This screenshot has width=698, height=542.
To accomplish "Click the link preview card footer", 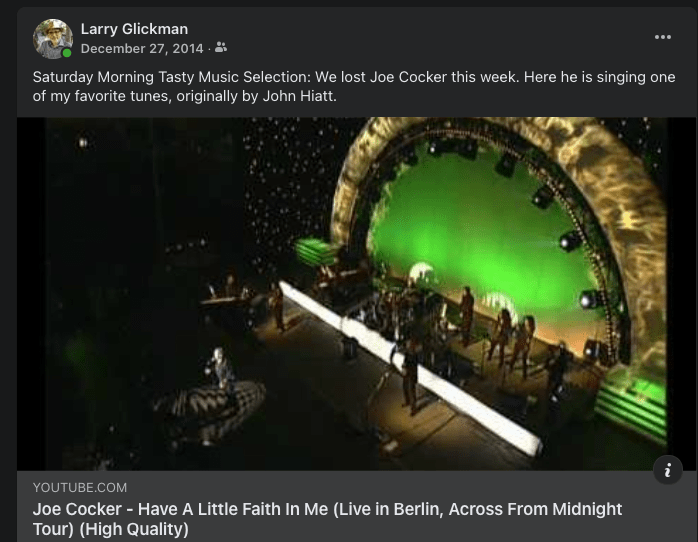I will [x=356, y=506].
